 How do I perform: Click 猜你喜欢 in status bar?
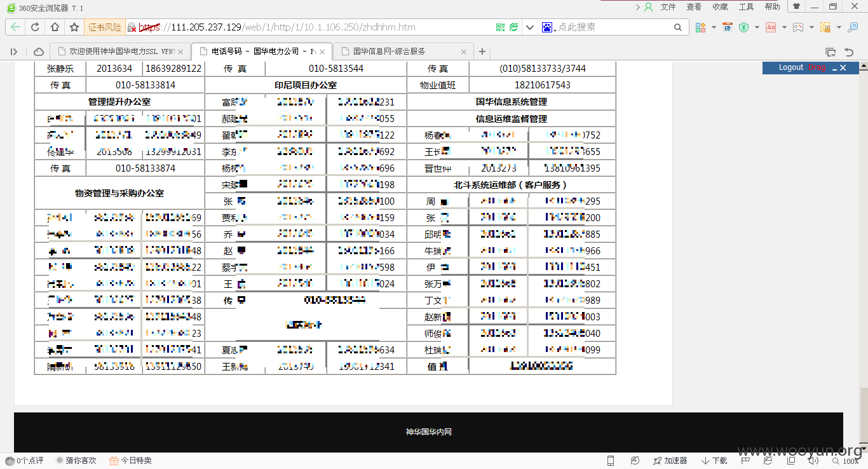[x=76, y=461]
